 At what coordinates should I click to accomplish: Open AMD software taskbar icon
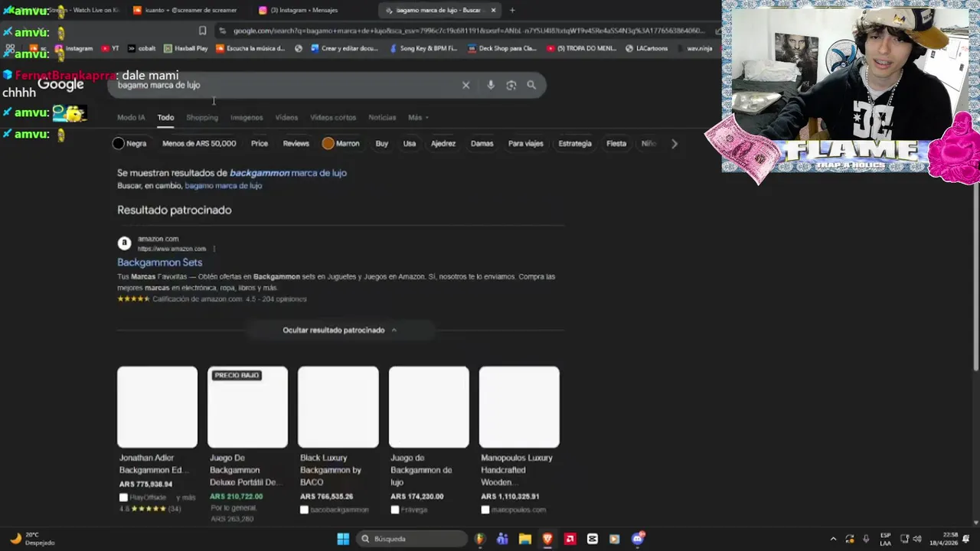570,539
